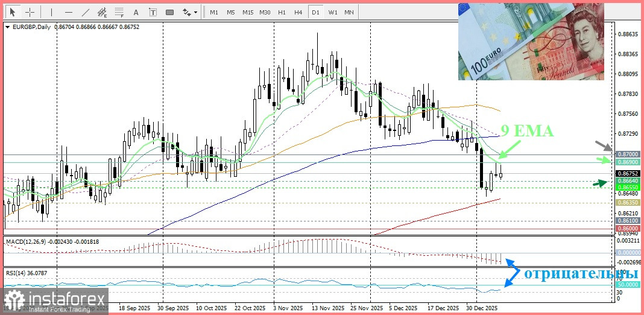644x315 pixels.
Task: Expand the EURGBP,Daily chart title arrow
Action: [7, 27]
